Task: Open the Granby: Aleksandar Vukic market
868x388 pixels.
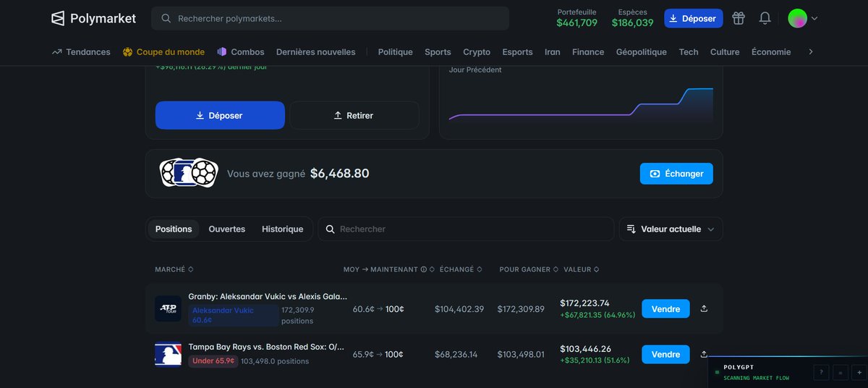Action: (268, 296)
